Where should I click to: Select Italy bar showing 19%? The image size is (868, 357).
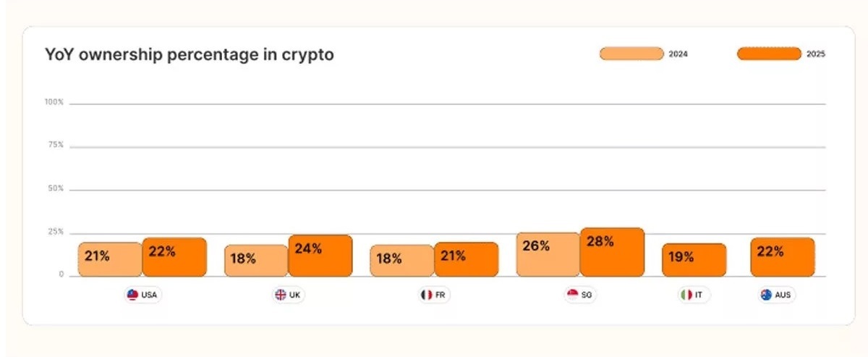[x=694, y=260]
